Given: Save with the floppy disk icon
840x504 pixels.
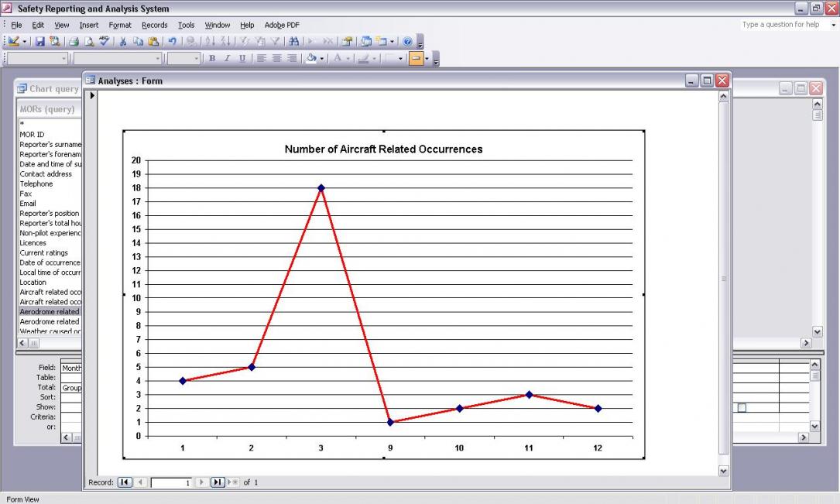Looking at the screenshot, I should (39, 41).
